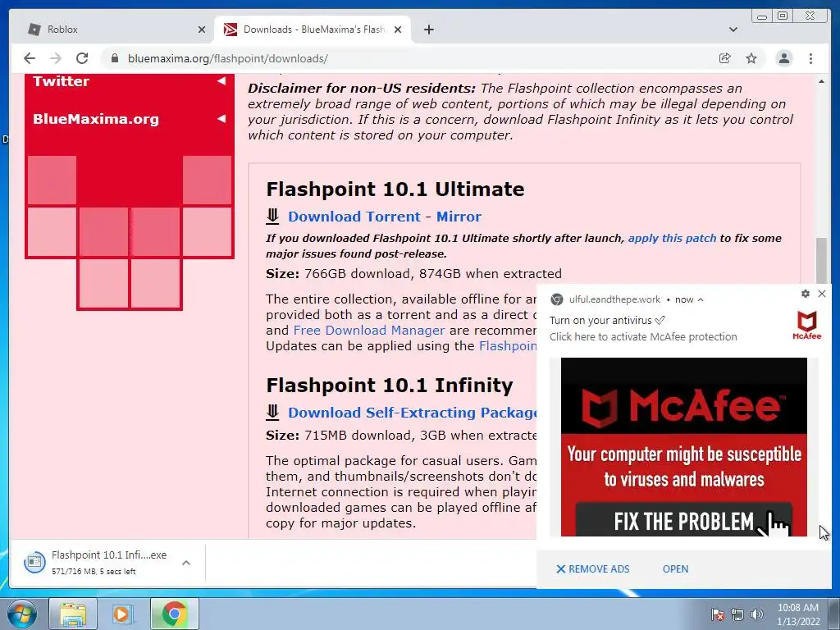Click the Mirror download link
The image size is (840, 630).
coord(459,217)
